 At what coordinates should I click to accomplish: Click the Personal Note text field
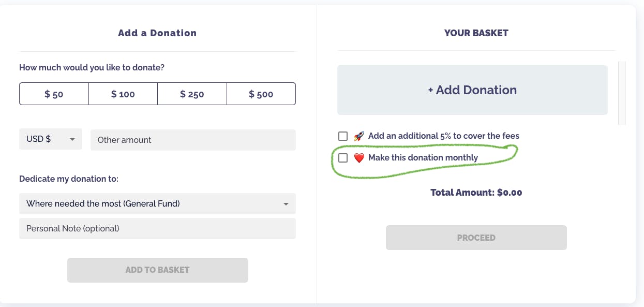point(157,228)
